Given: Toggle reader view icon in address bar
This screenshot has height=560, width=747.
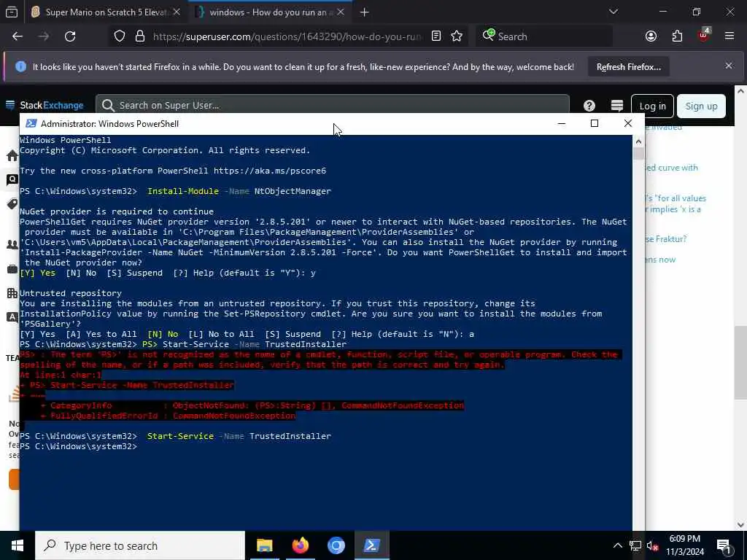Looking at the screenshot, I should [x=436, y=36].
